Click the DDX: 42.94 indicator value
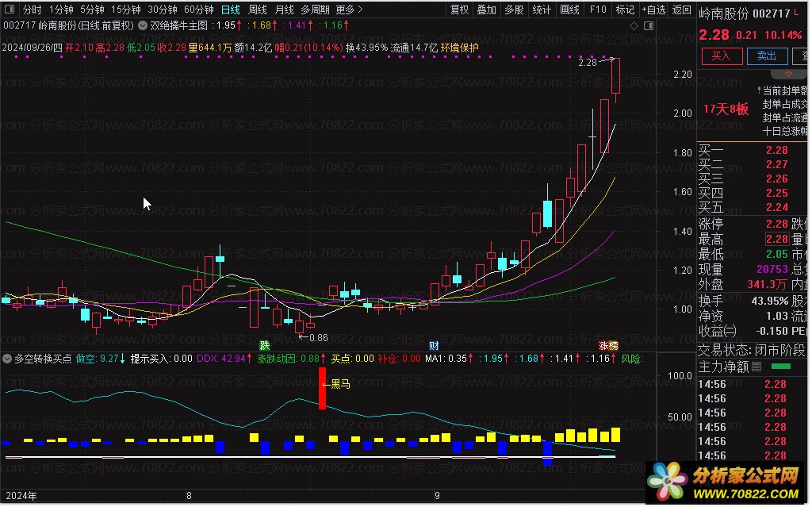 (224, 359)
